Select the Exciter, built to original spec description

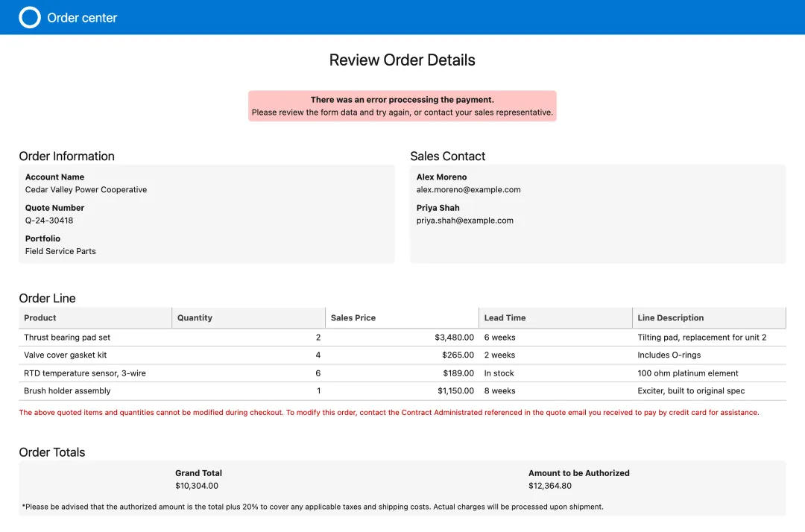click(x=691, y=391)
